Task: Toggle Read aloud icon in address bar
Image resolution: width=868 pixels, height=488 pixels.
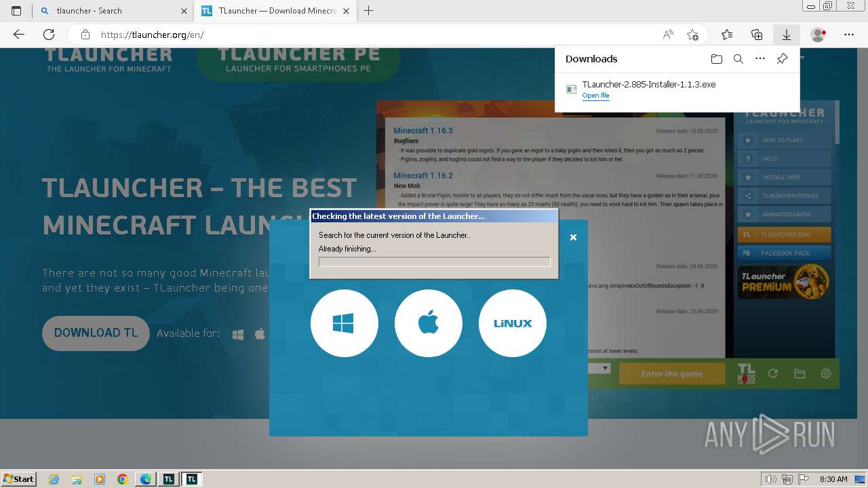Action: tap(668, 35)
